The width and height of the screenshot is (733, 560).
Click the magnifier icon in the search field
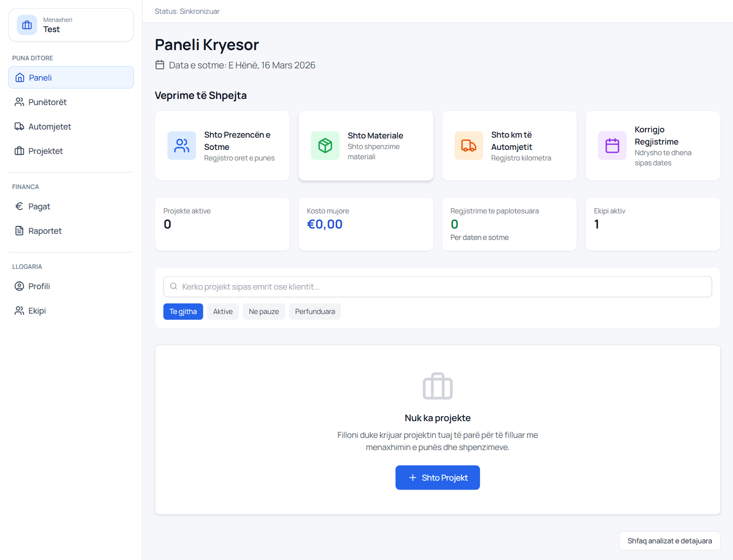coord(174,286)
